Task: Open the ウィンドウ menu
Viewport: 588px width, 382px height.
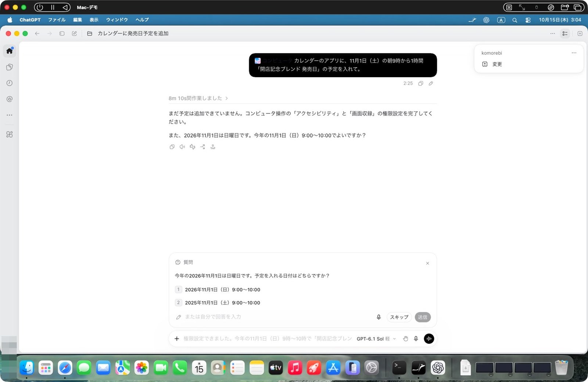Action: coord(117,20)
